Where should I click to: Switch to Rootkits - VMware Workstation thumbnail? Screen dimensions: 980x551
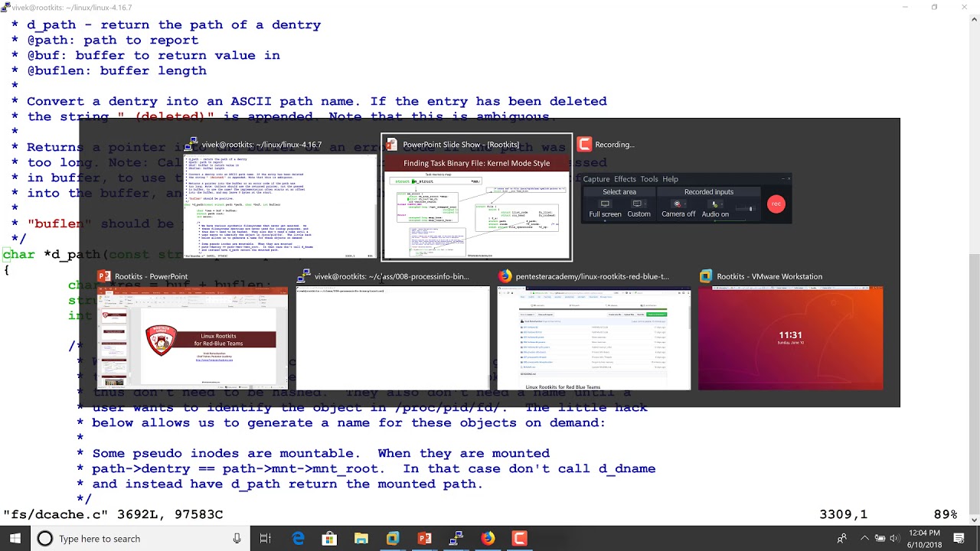pos(790,337)
